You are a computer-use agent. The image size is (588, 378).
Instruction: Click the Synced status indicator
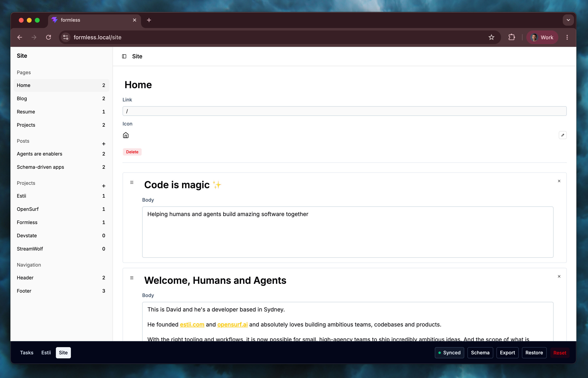449,353
